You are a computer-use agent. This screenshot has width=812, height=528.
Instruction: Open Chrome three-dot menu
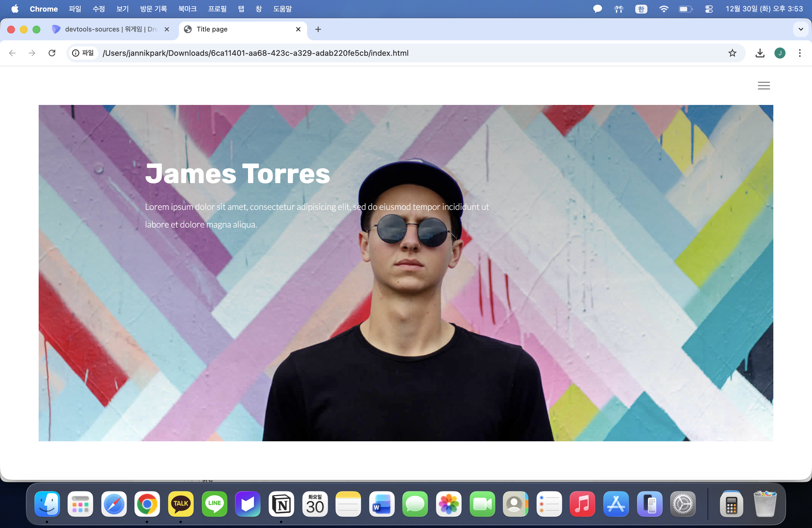point(799,53)
